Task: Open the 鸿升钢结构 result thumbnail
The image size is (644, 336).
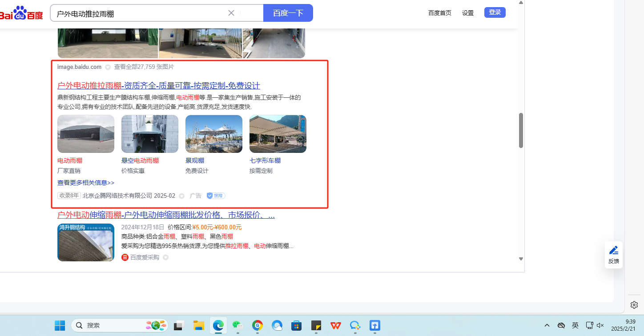Action: [x=86, y=242]
